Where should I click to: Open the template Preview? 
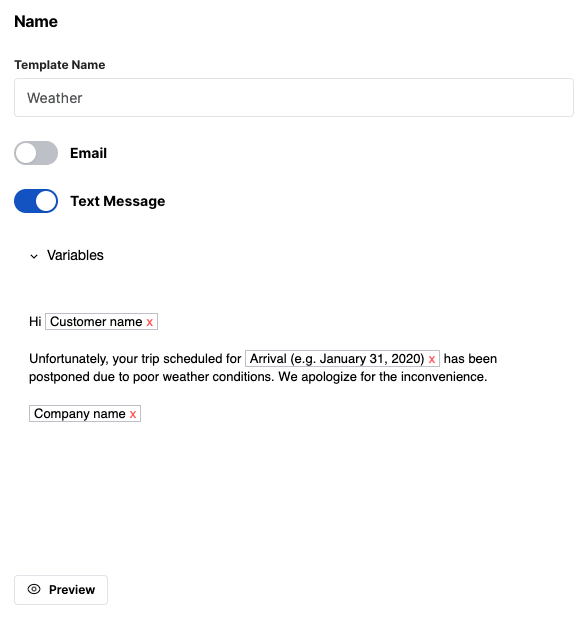pyautogui.click(x=61, y=589)
